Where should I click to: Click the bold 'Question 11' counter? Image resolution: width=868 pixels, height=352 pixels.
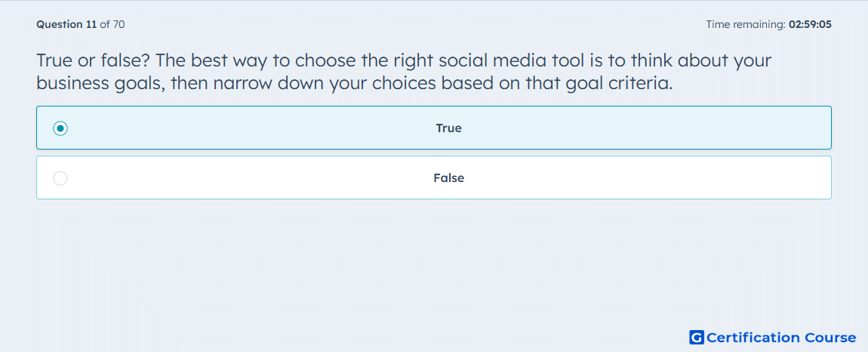click(x=66, y=24)
